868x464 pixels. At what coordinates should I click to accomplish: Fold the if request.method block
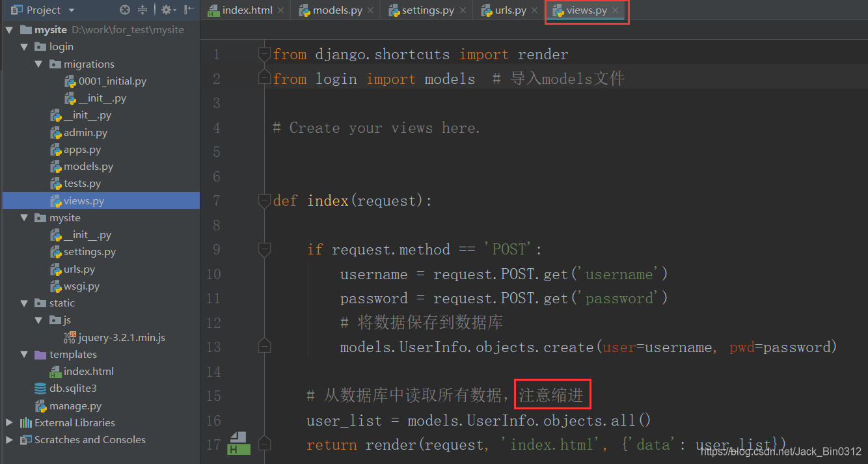(x=264, y=249)
